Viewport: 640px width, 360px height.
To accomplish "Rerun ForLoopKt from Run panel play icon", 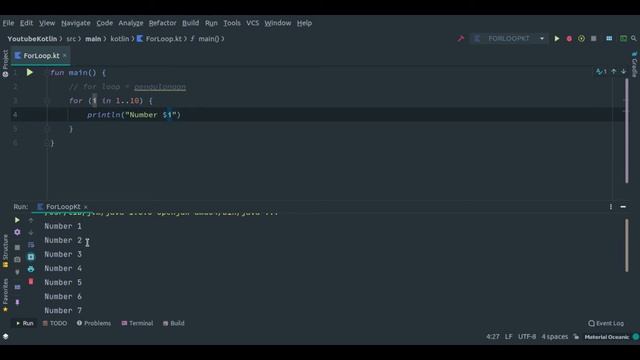I will 17,220.
